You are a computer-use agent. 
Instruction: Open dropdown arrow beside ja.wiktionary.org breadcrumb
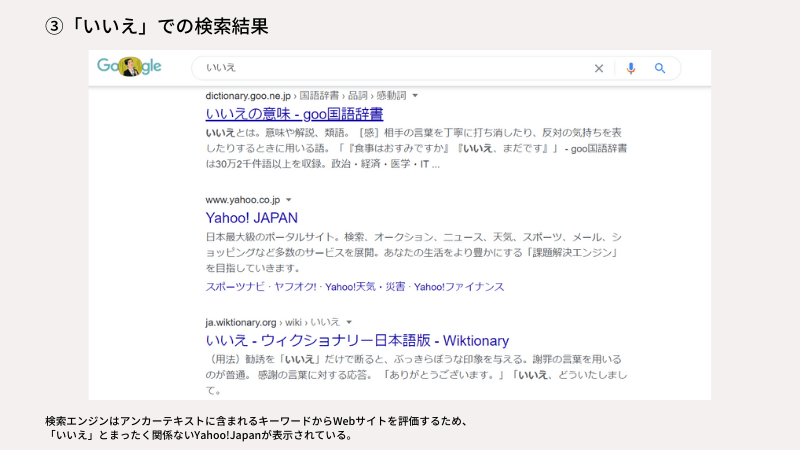pyautogui.click(x=349, y=322)
